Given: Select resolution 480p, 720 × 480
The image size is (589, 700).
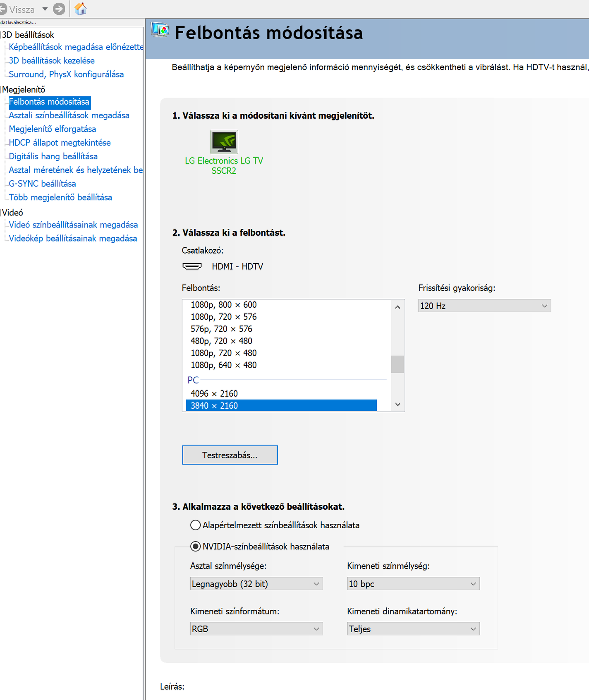Looking at the screenshot, I should point(221,341).
